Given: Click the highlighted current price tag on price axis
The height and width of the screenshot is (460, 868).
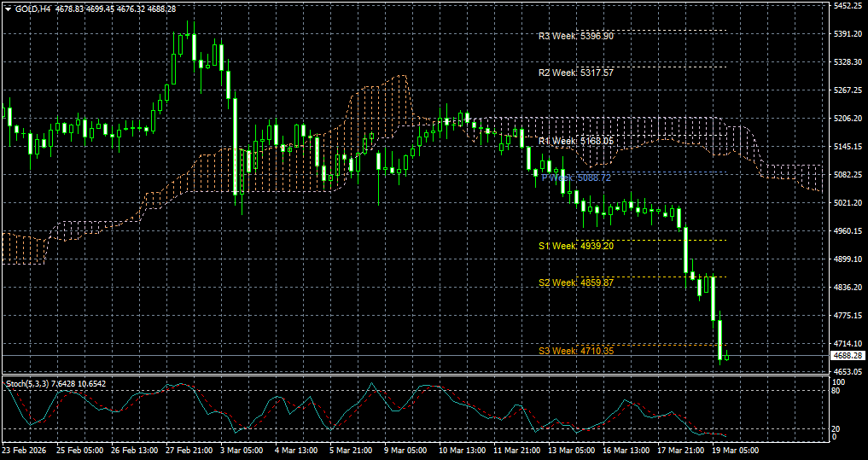Looking at the screenshot, I should point(848,355).
